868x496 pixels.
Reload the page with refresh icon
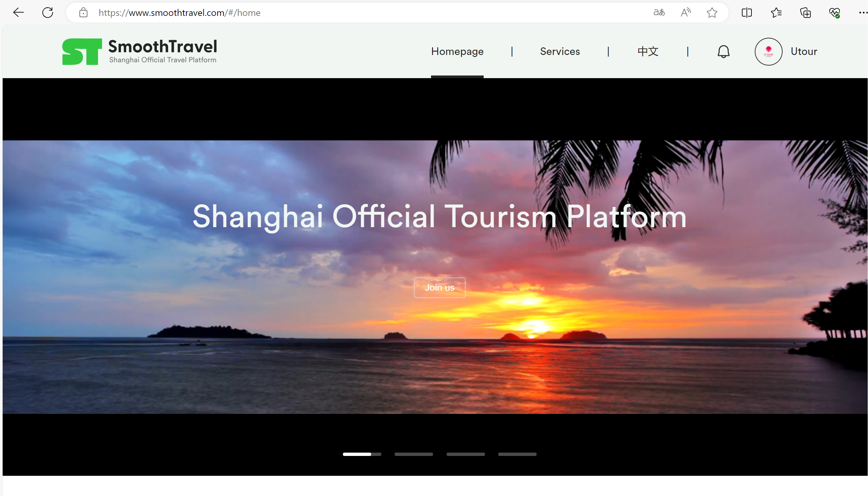(48, 13)
